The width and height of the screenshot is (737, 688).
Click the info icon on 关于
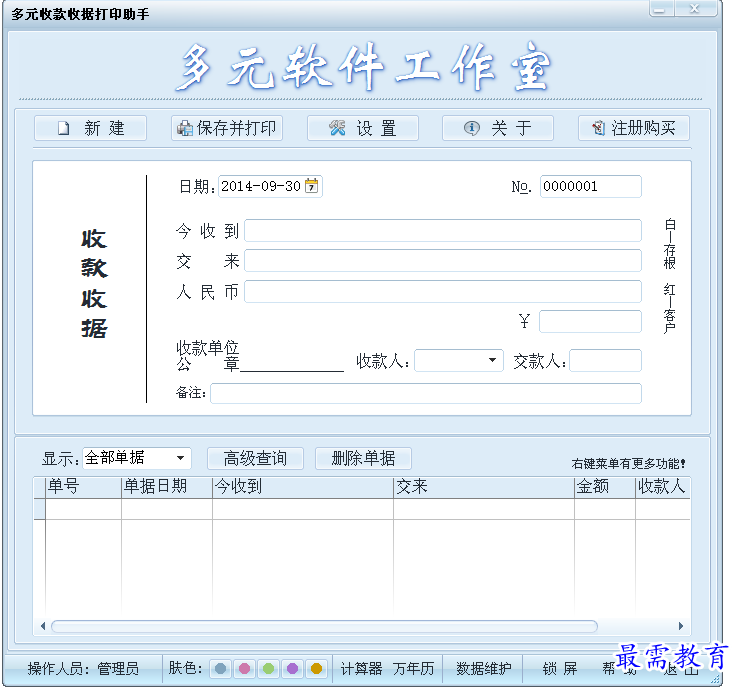tap(471, 128)
